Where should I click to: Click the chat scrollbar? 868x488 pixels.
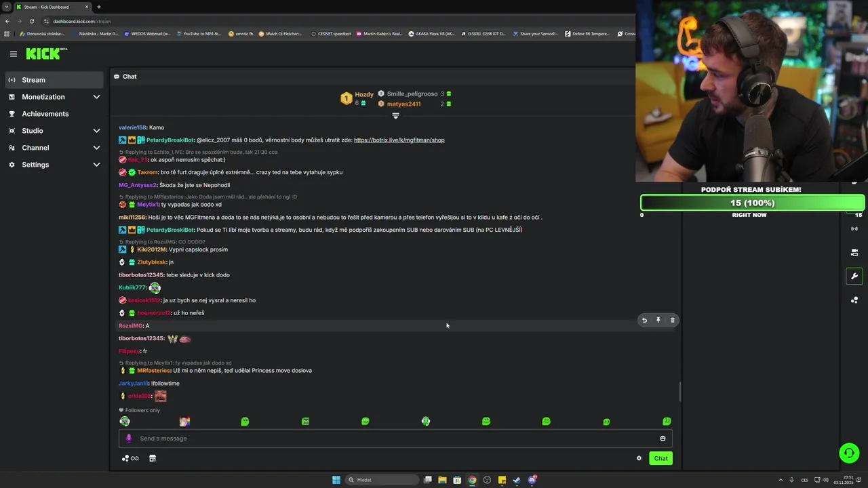pyautogui.click(x=680, y=391)
